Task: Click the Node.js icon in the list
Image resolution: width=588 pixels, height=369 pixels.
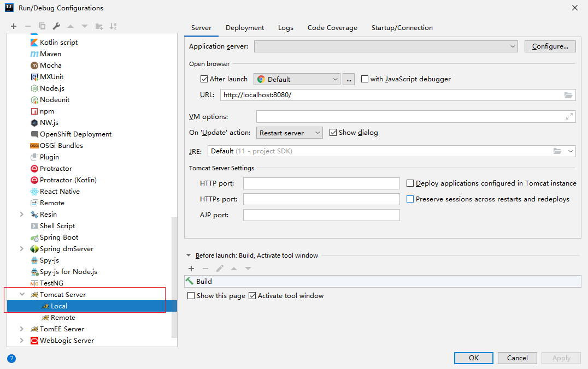Action: (x=34, y=88)
